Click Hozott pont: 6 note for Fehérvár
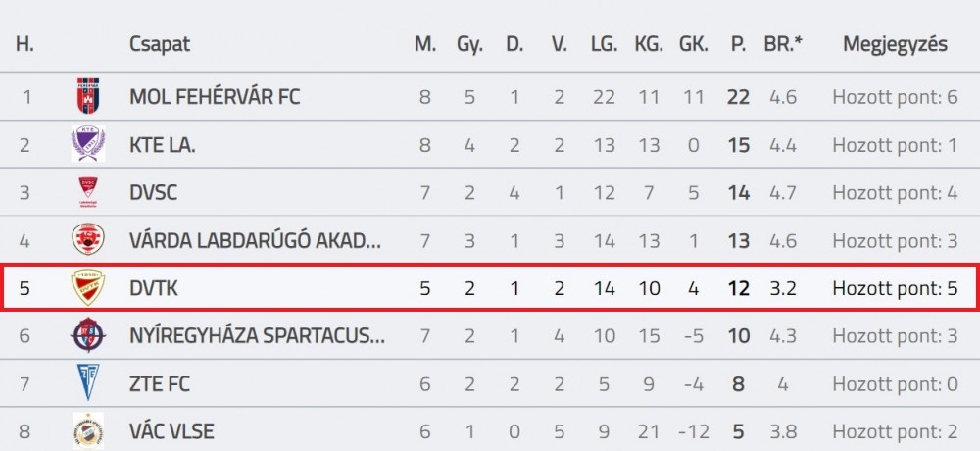Viewport: 980px width, 451px height. [x=895, y=97]
